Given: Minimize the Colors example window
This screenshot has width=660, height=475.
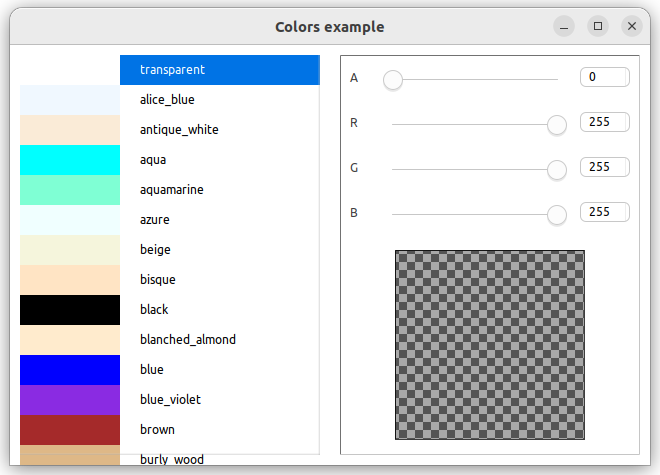Looking at the screenshot, I should coord(564,27).
